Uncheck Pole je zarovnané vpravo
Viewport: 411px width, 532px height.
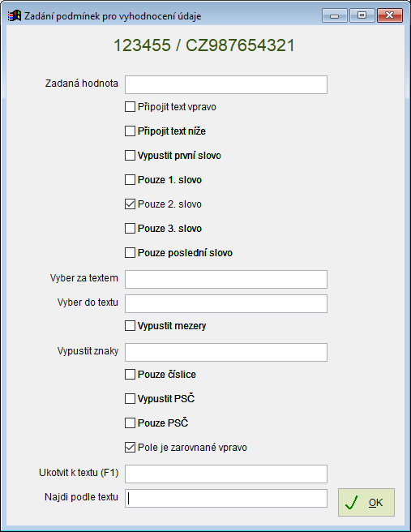pos(130,448)
